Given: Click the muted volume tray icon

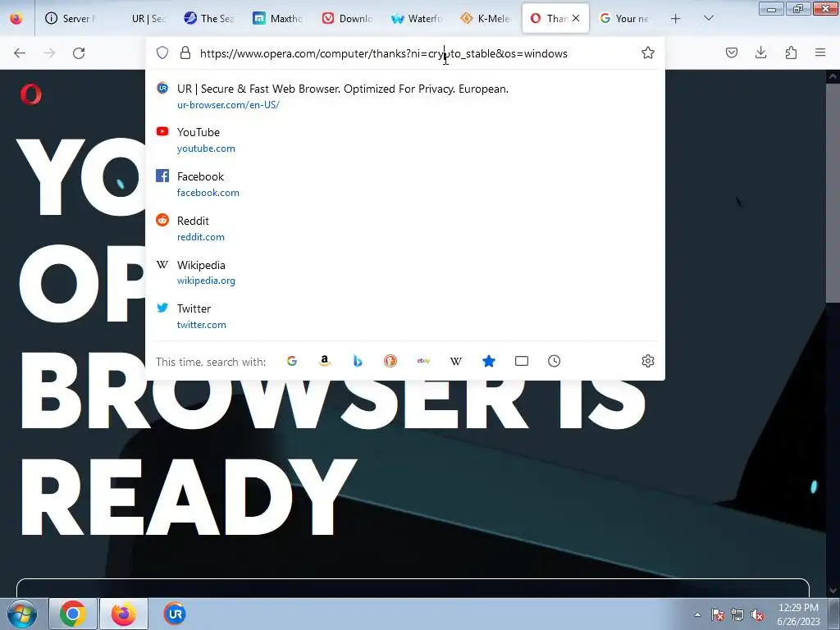Looking at the screenshot, I should pyautogui.click(x=757, y=614).
